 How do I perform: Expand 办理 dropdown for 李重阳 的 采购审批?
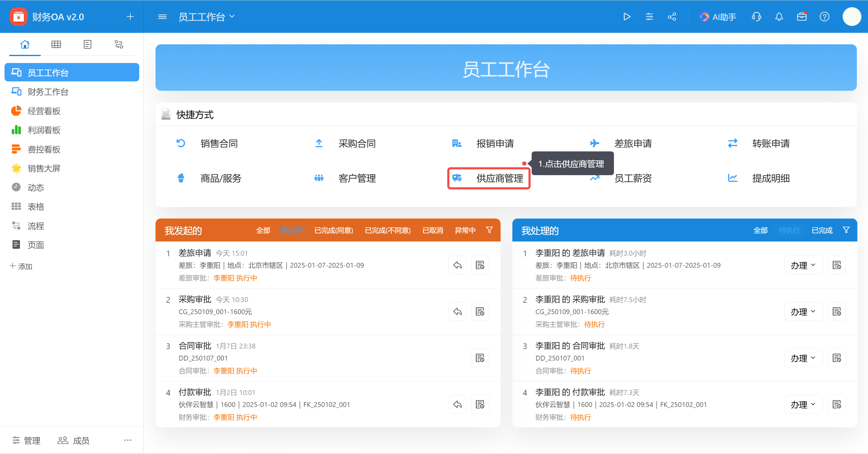tap(804, 311)
